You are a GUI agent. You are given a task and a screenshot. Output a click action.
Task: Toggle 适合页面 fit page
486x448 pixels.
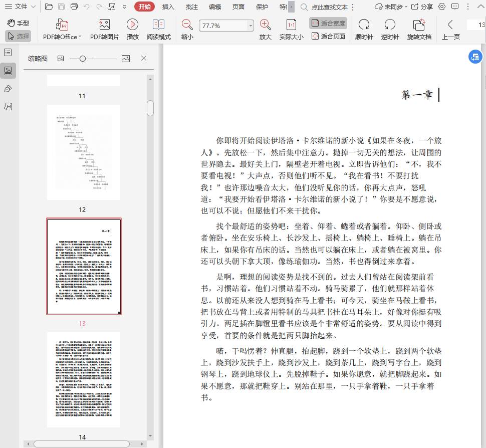coord(328,36)
